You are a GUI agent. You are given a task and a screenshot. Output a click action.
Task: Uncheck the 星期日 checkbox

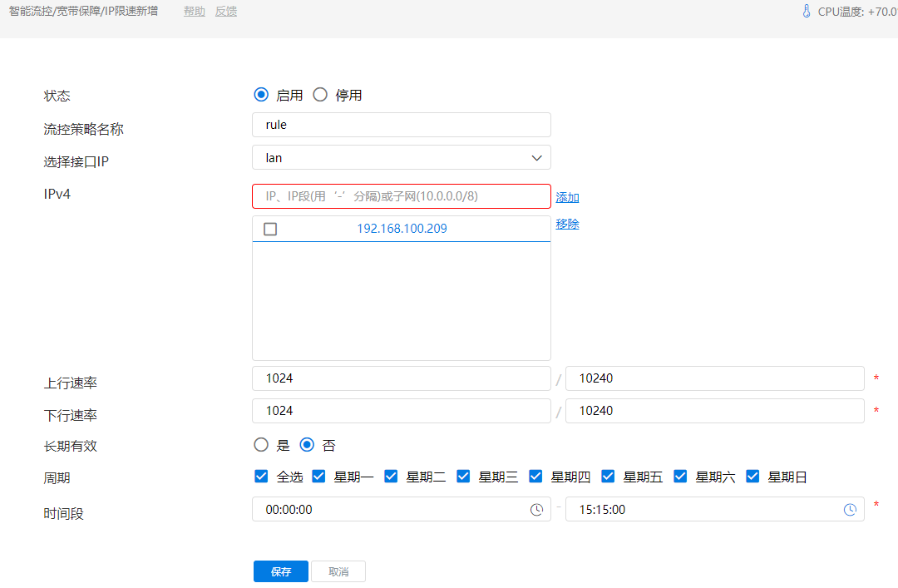tap(753, 477)
